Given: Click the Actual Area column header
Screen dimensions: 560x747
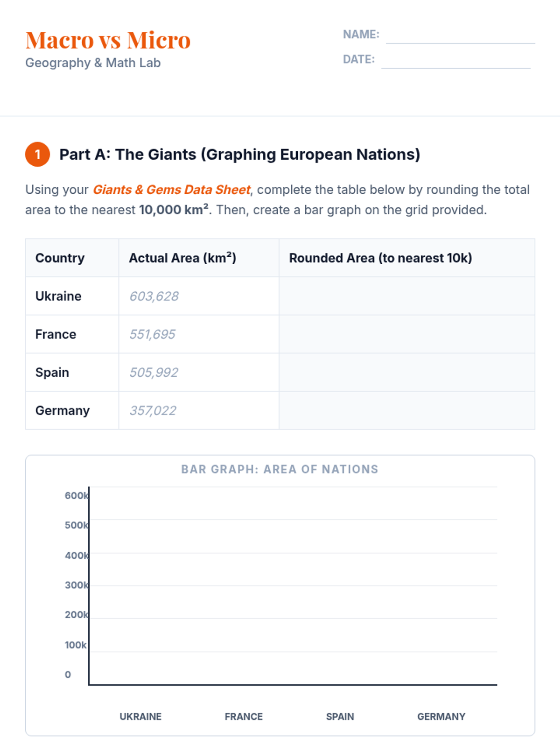Looking at the screenshot, I should (182, 258).
